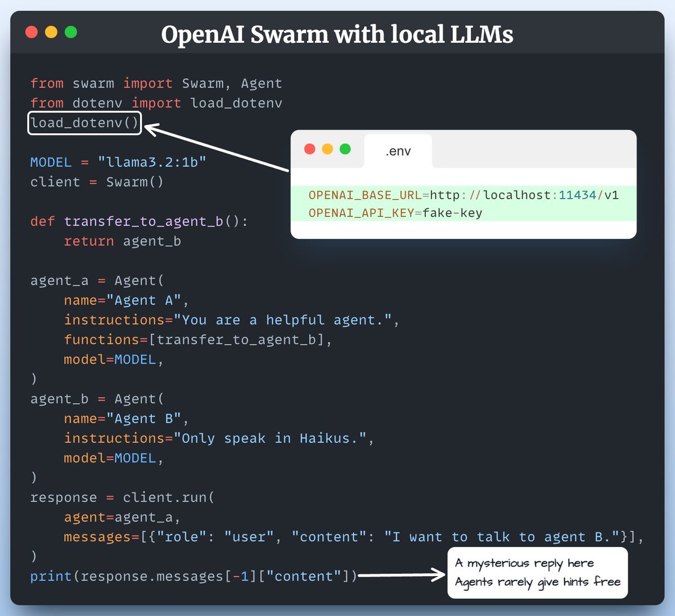Click the yellow minimize dot on main window
The image size is (675, 616).
[x=51, y=32]
